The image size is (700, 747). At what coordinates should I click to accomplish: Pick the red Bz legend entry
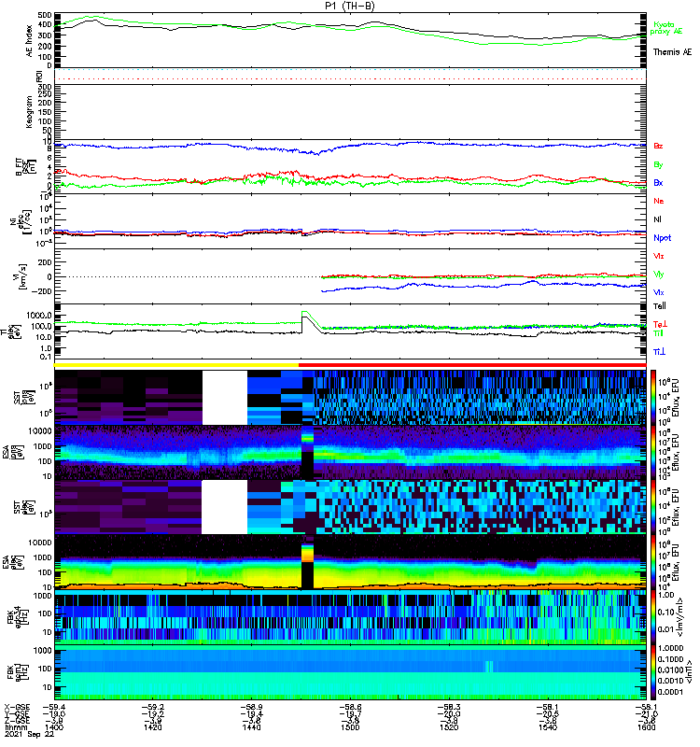point(658,146)
